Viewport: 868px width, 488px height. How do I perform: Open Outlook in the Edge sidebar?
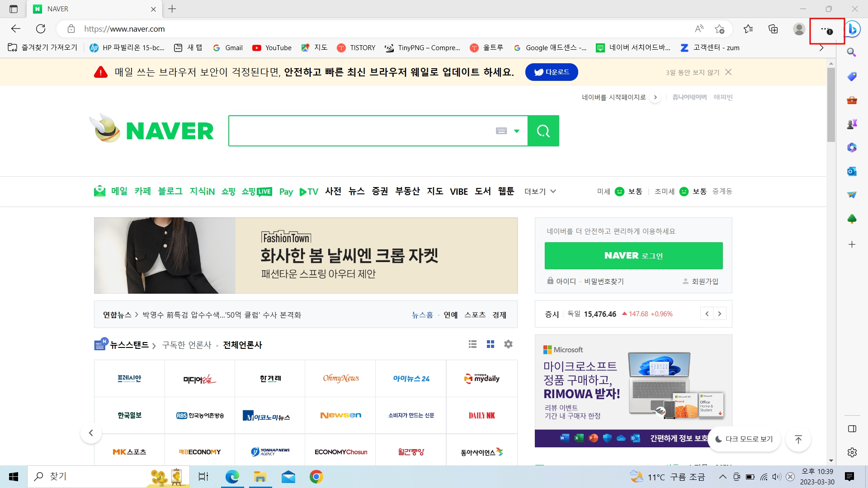click(852, 171)
